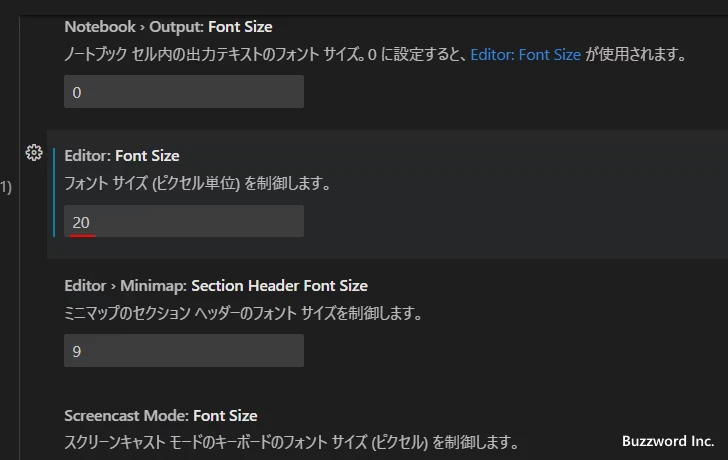Click description 'フォント サイズ (ピクセル単位) を制御します。'
The width and height of the screenshot is (728, 460).
(197, 183)
